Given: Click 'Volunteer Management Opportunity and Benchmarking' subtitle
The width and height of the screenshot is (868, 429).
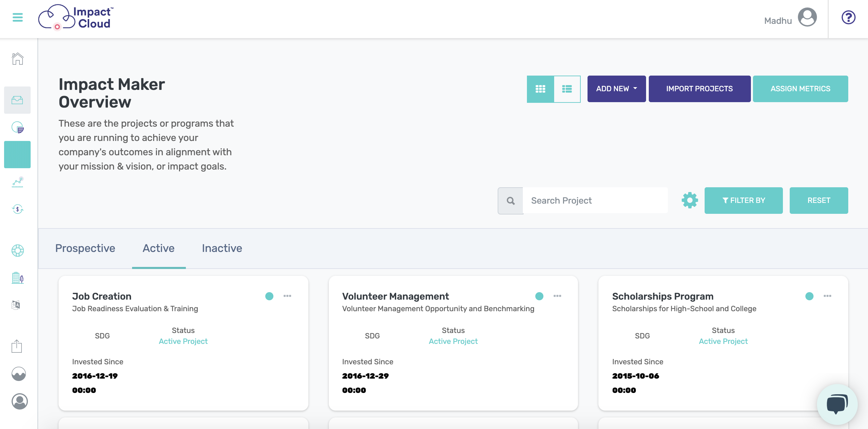Looking at the screenshot, I should click(438, 308).
